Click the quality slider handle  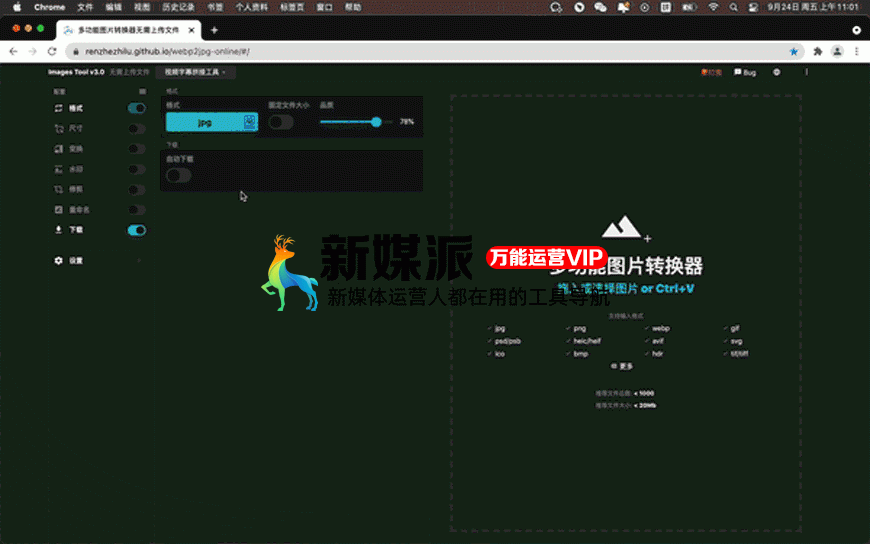(376, 122)
